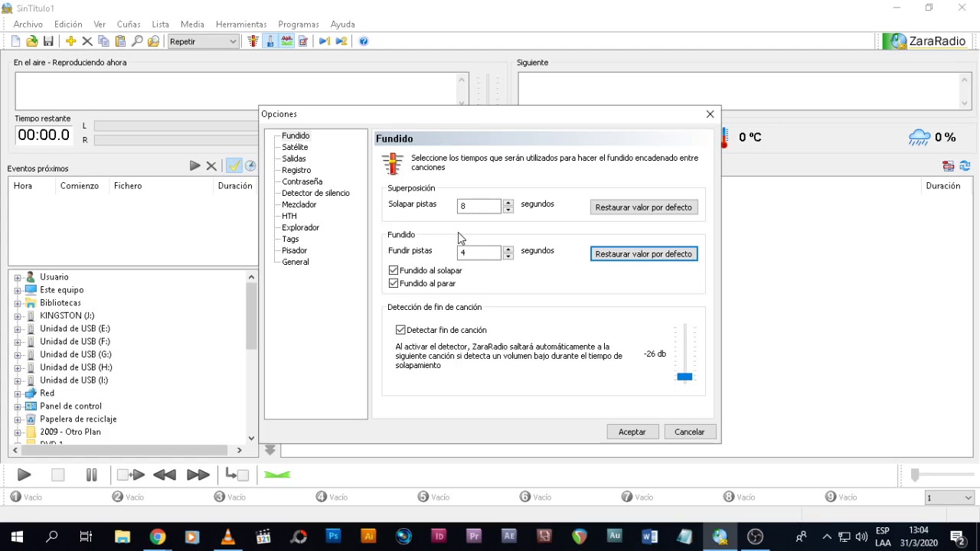Delete selected item with the X toolbar icon
Viewport: 980px width, 551px height.
click(x=87, y=41)
